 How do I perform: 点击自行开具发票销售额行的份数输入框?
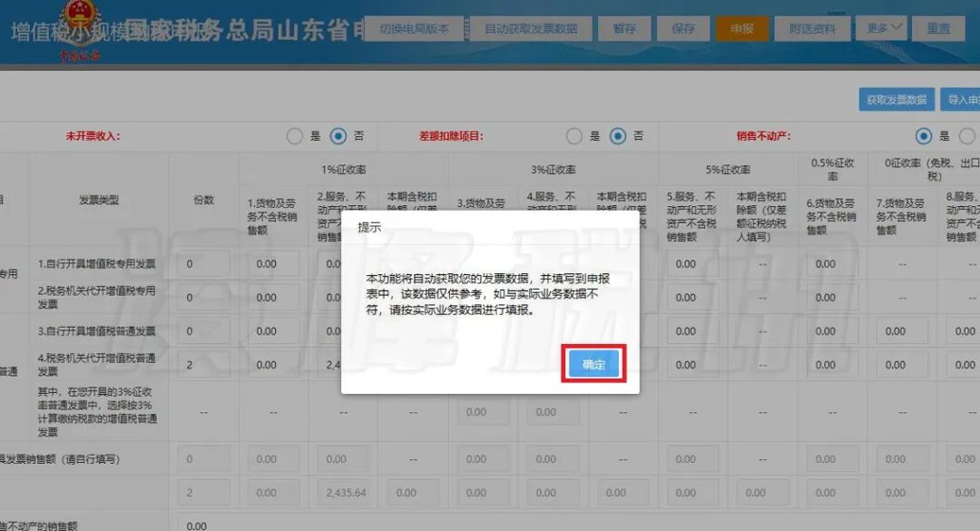click(x=204, y=459)
